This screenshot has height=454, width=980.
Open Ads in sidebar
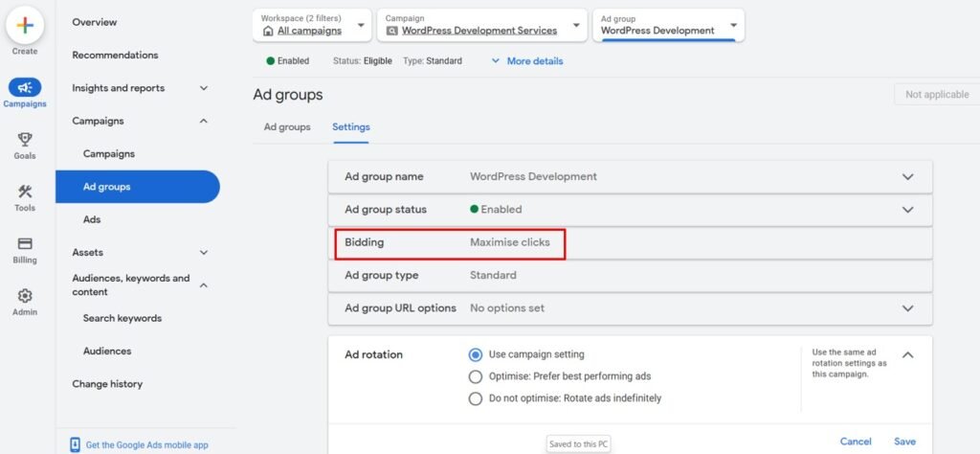tap(92, 219)
